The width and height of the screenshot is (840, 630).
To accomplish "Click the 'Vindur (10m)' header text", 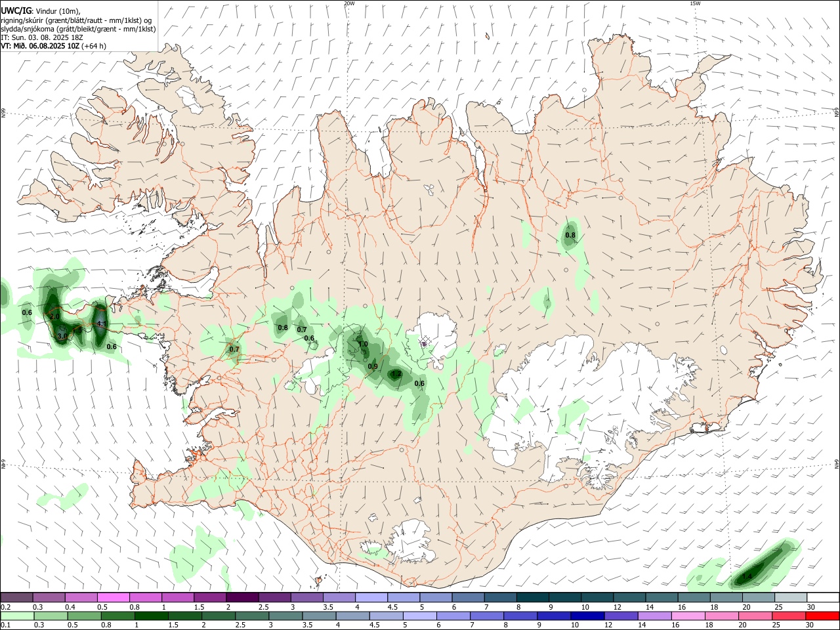I will [57, 12].
